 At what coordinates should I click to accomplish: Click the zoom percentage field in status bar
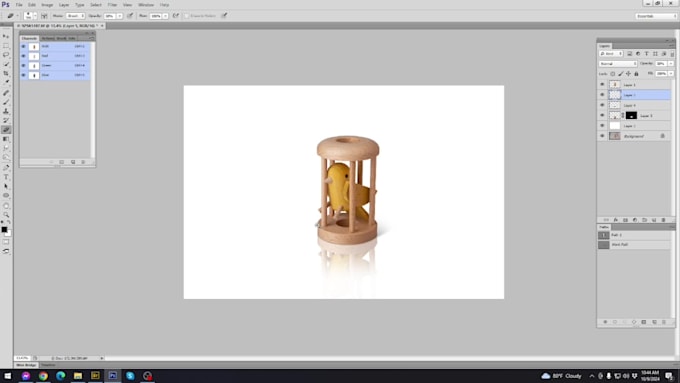[x=23, y=358]
